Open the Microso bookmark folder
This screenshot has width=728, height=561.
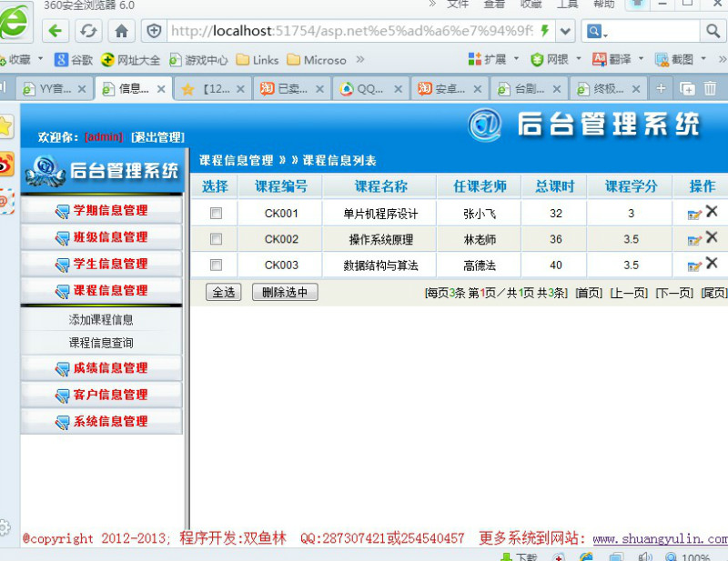coord(317,60)
